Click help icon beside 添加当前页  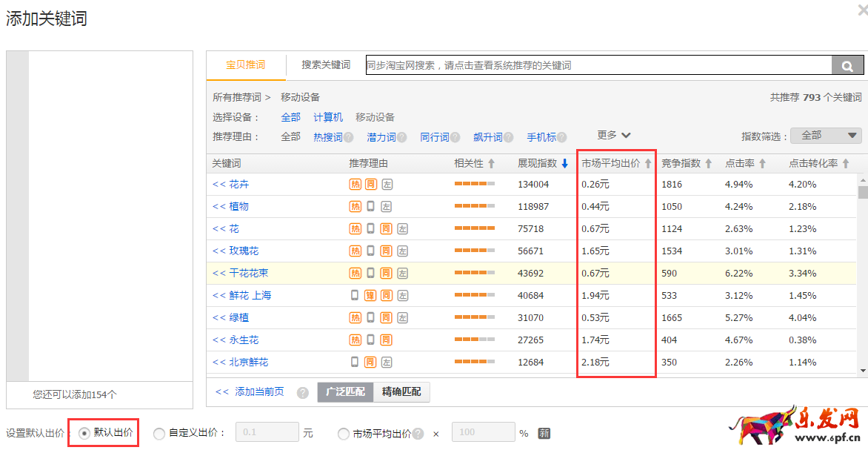point(303,392)
